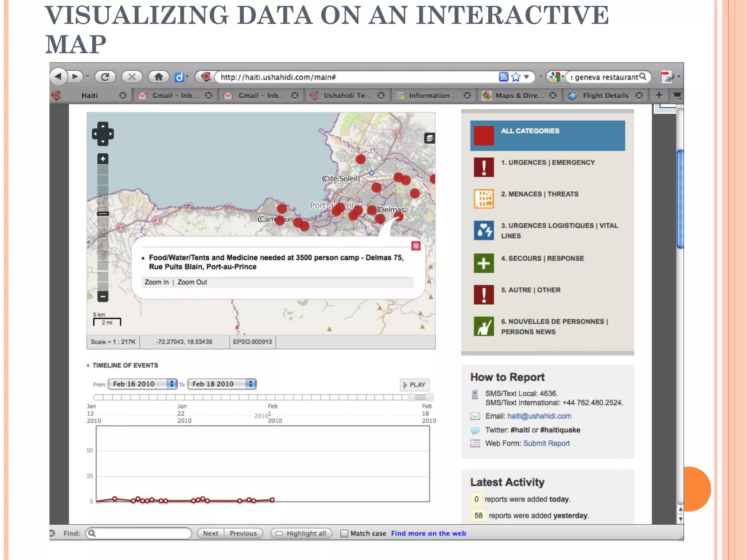
Task: Open the list all tabs dropdown
Action: pyautogui.click(x=677, y=96)
